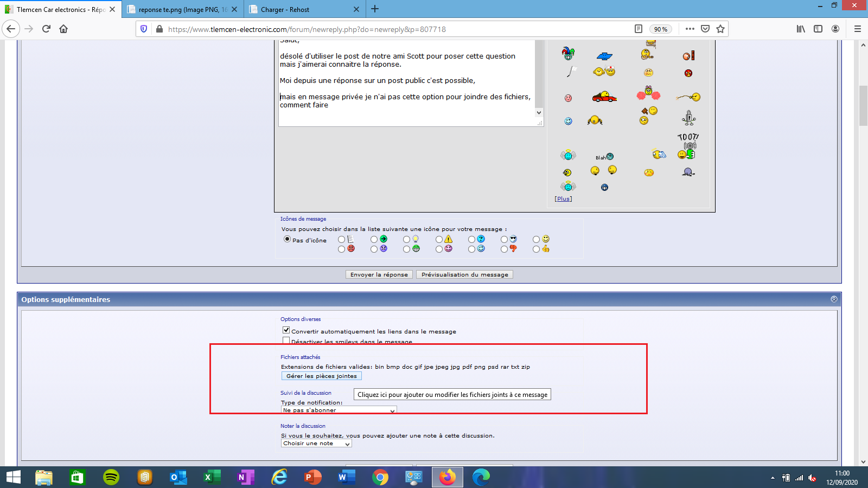Insert the jester hat smiley
Screen dimensions: 868x488
tap(568, 53)
